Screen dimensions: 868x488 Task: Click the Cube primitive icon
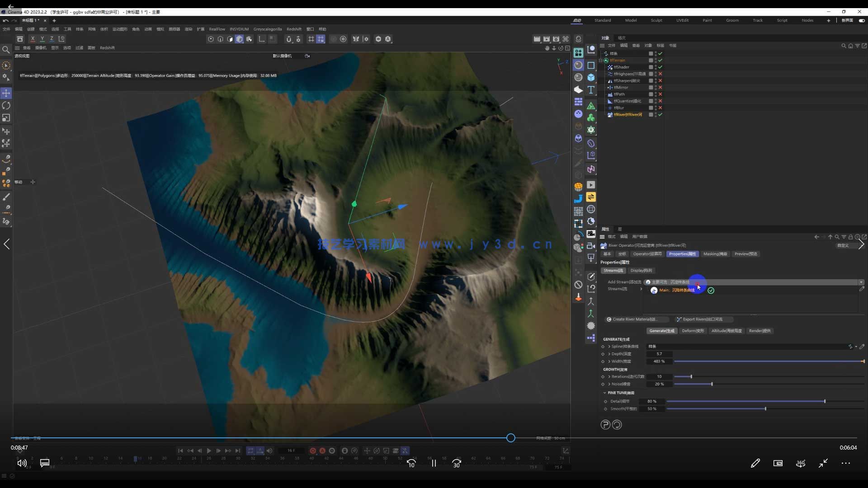[591, 77]
